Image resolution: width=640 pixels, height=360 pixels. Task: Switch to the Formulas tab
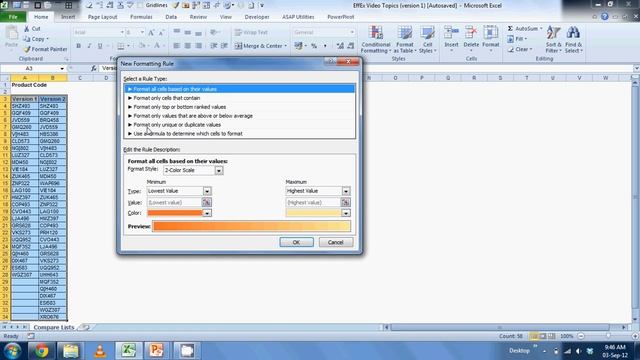point(141,17)
